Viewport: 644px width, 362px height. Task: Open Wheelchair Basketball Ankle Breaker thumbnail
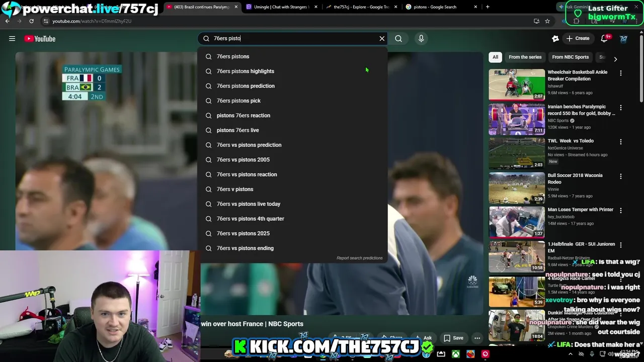pyautogui.click(x=517, y=84)
